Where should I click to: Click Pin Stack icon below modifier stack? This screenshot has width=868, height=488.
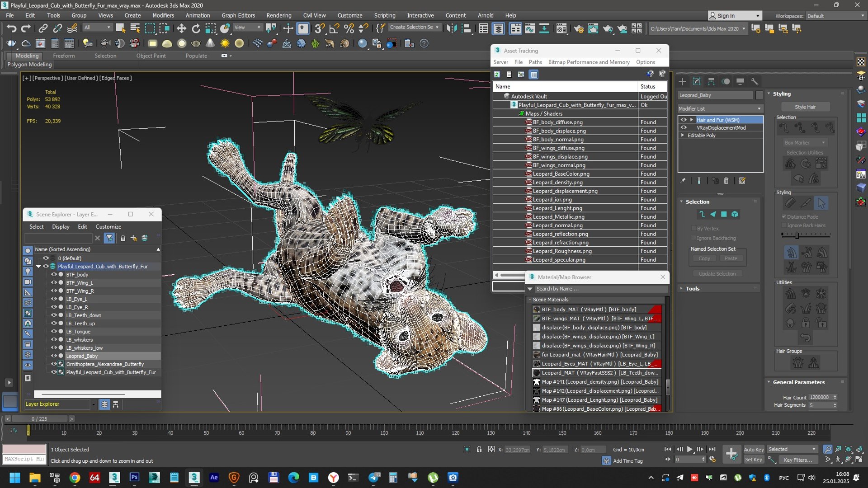683,181
